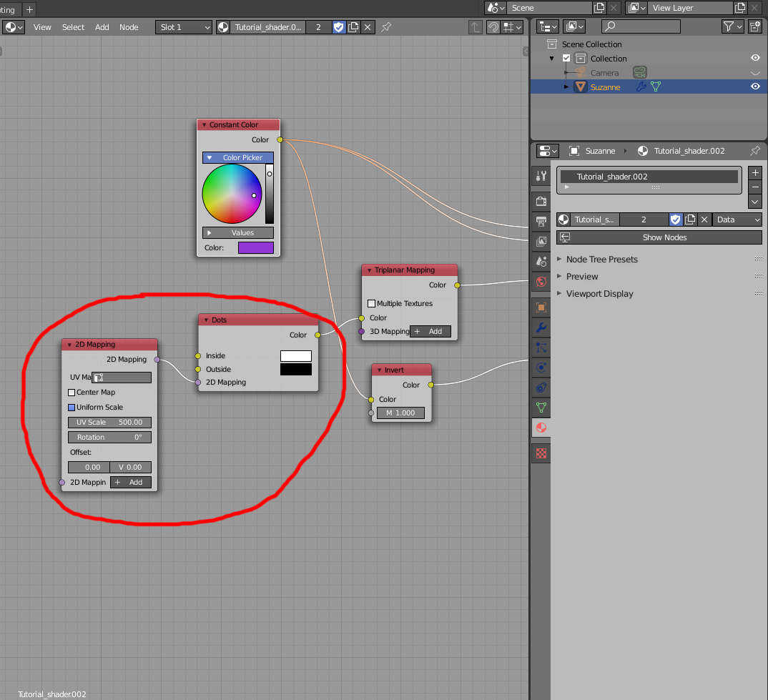Open the Object Data mesh tab

[541, 408]
